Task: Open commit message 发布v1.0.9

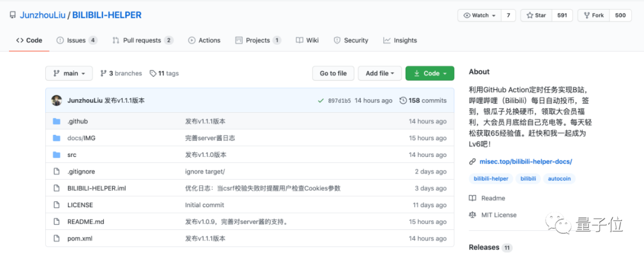Action: click(x=236, y=222)
